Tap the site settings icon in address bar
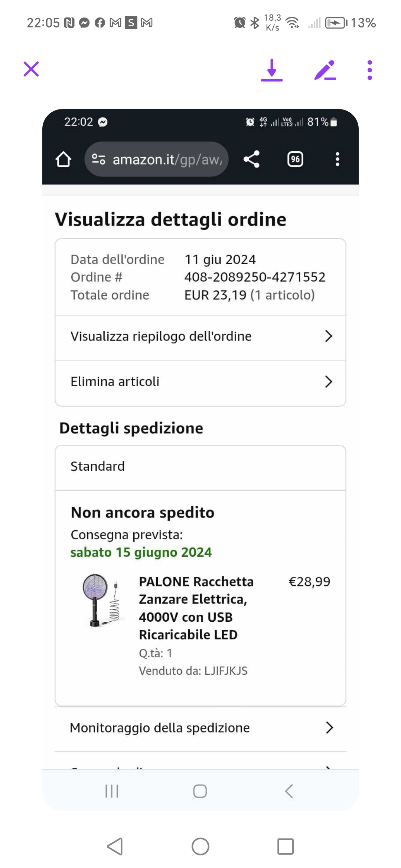This screenshot has width=401, height=868. [98, 160]
